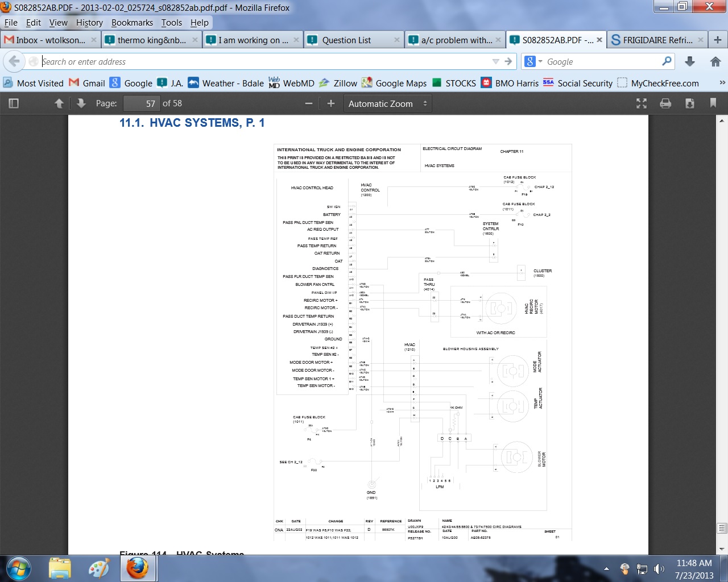This screenshot has height=582, width=728.
Task: Select the Firefox taskbar button
Action: (x=138, y=568)
